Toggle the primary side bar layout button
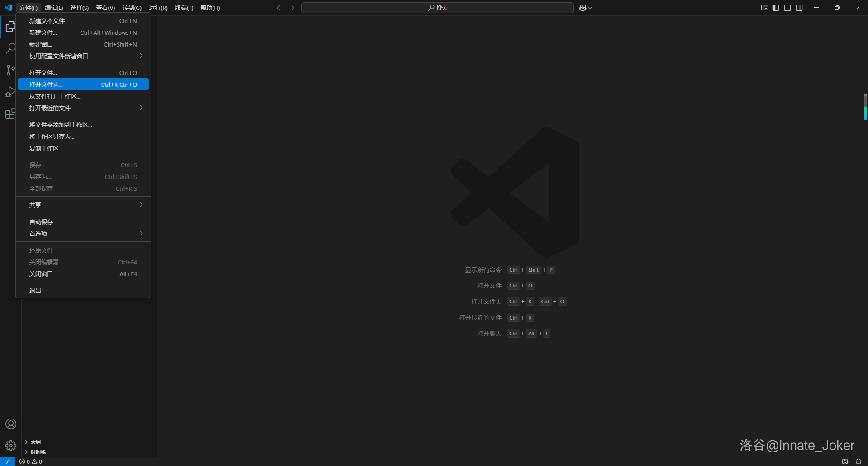Screen dimensions: 868x466 point(776,8)
